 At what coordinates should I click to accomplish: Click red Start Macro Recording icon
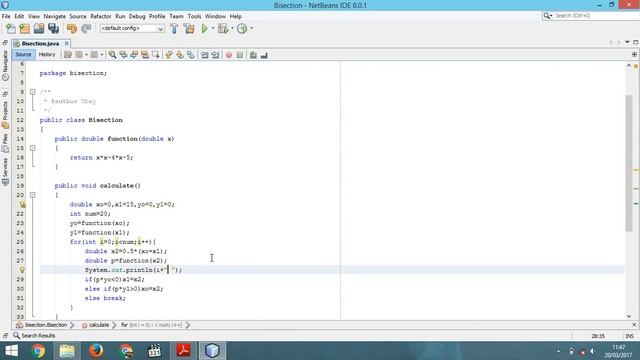(229, 55)
